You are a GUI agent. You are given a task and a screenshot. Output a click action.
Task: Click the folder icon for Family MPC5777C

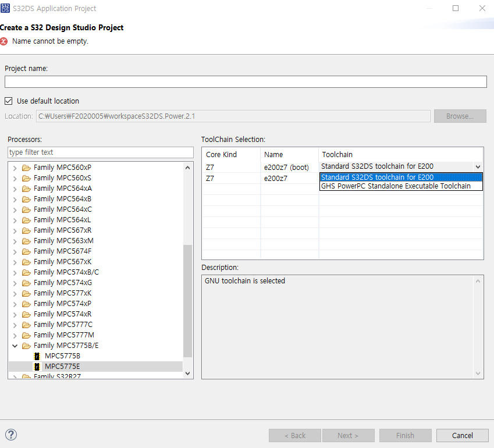pyautogui.click(x=27, y=324)
